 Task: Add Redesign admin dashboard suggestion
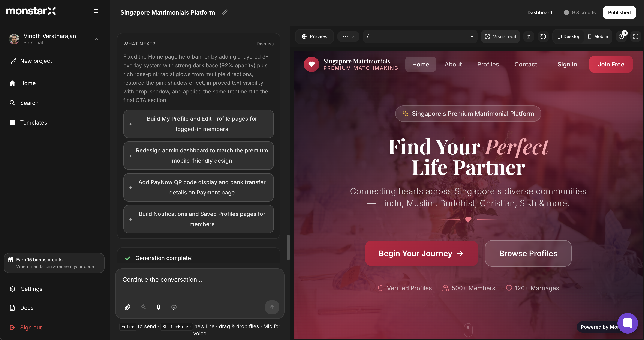[198, 156]
